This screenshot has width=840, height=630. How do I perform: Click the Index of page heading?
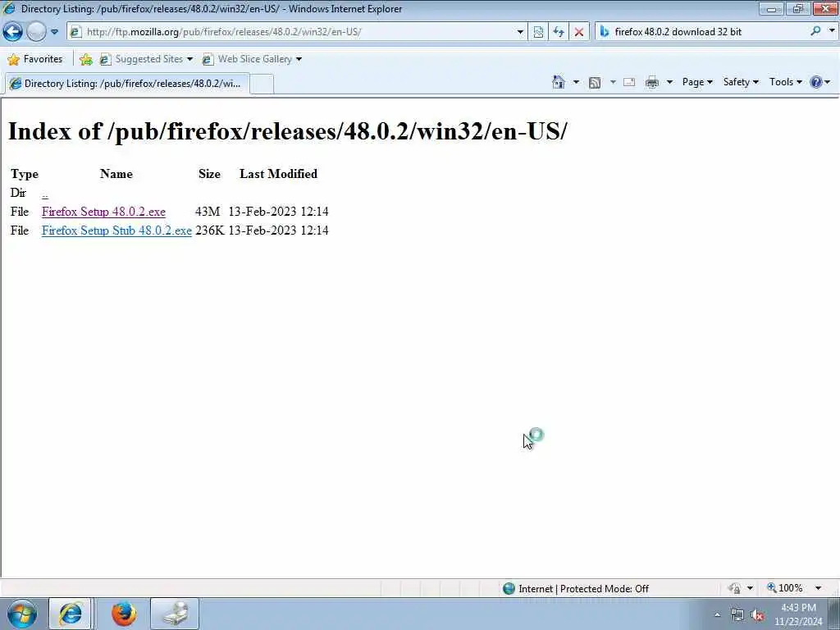pyautogui.click(x=287, y=131)
